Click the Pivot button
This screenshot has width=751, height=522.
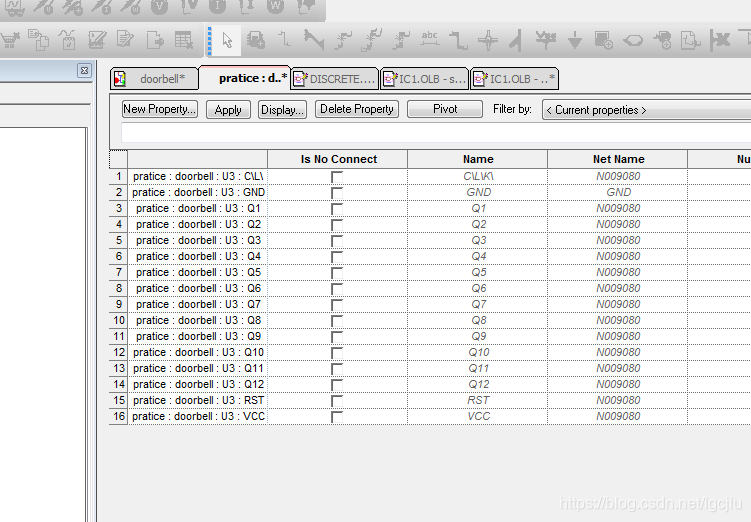(445, 109)
